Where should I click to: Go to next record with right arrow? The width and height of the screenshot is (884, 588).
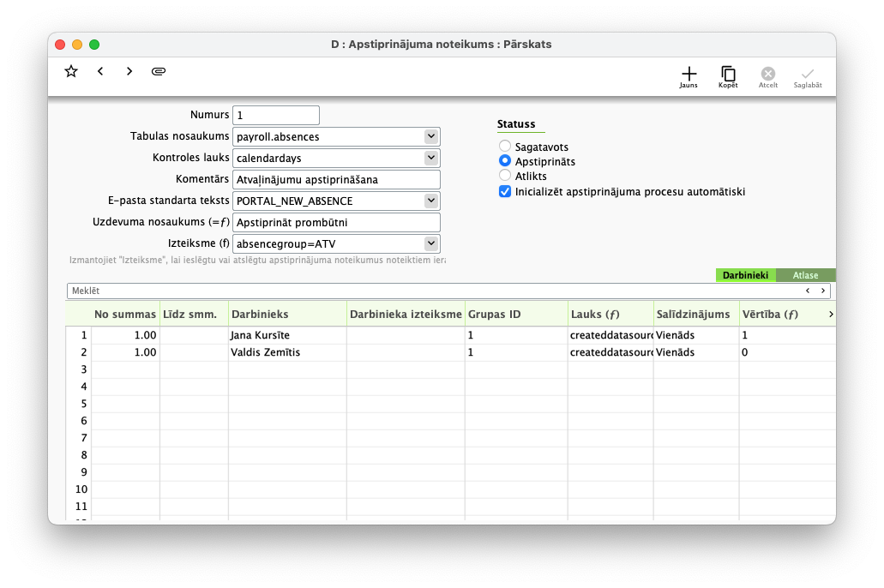[x=129, y=71]
